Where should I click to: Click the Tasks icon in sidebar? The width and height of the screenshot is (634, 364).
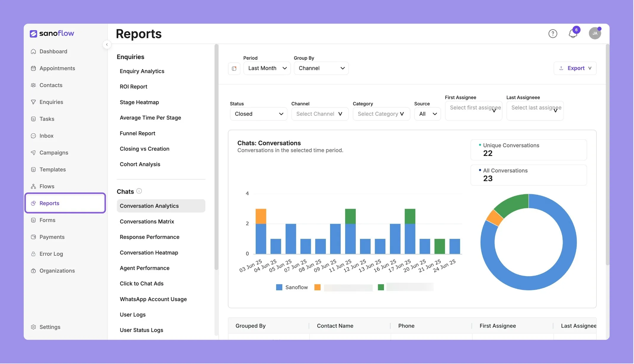tap(33, 119)
